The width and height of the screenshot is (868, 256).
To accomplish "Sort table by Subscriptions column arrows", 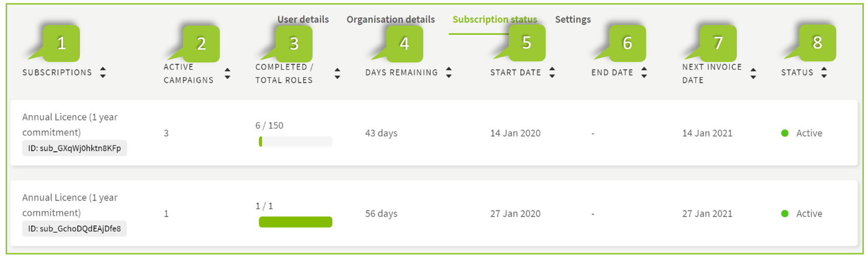I will 103,73.
